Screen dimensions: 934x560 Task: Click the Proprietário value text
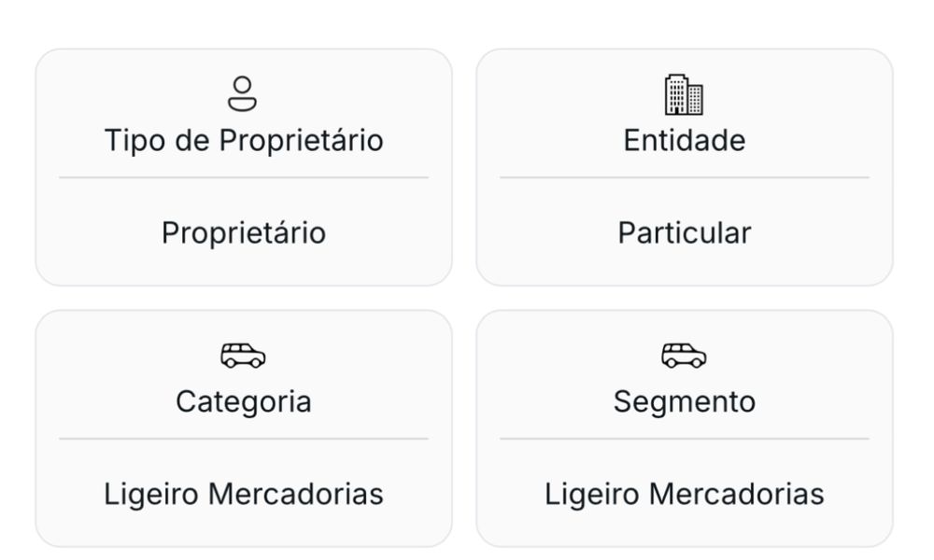[244, 233]
